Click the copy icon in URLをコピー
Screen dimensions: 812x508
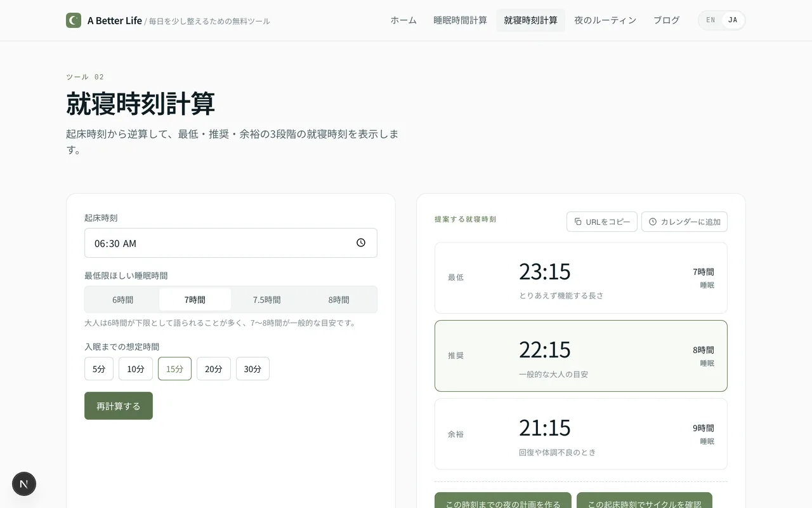pos(578,222)
